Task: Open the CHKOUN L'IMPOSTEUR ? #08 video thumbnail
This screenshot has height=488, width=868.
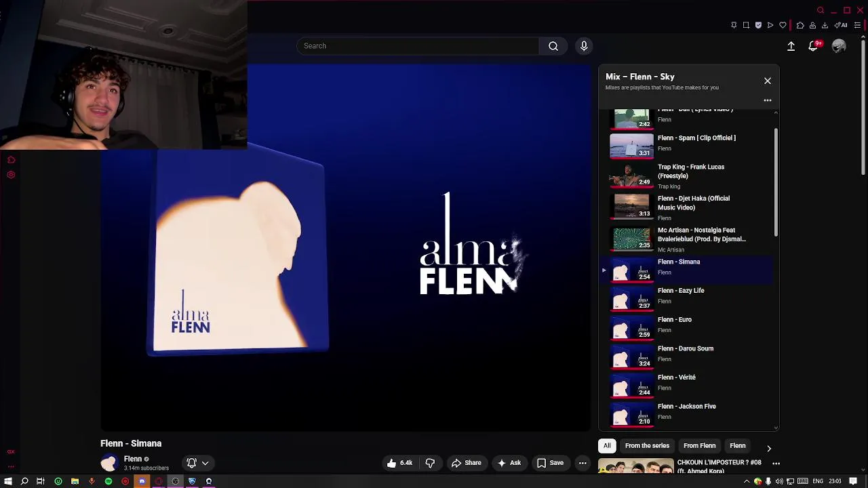Action: 635,466
